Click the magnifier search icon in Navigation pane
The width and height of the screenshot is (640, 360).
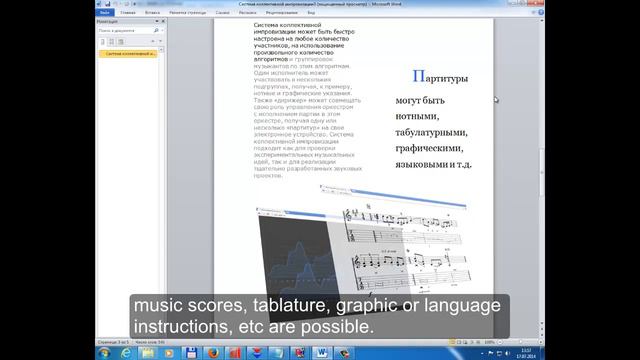pyautogui.click(x=156, y=31)
